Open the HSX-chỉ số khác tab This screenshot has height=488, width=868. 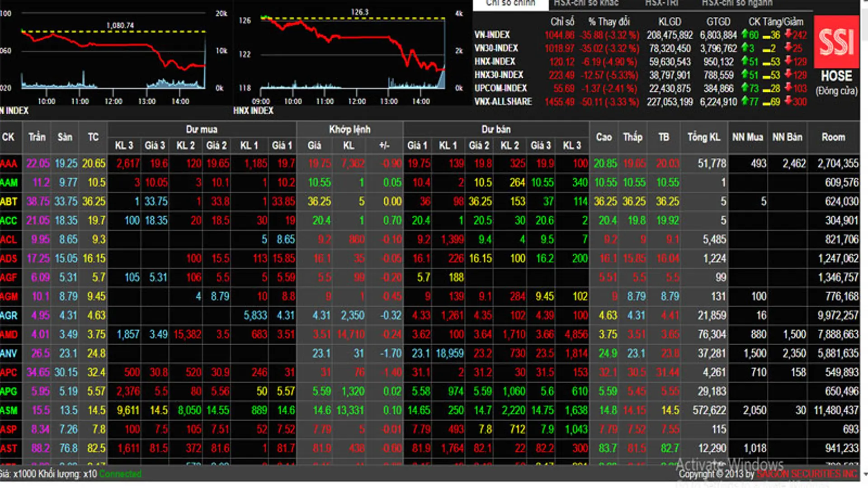(586, 4)
